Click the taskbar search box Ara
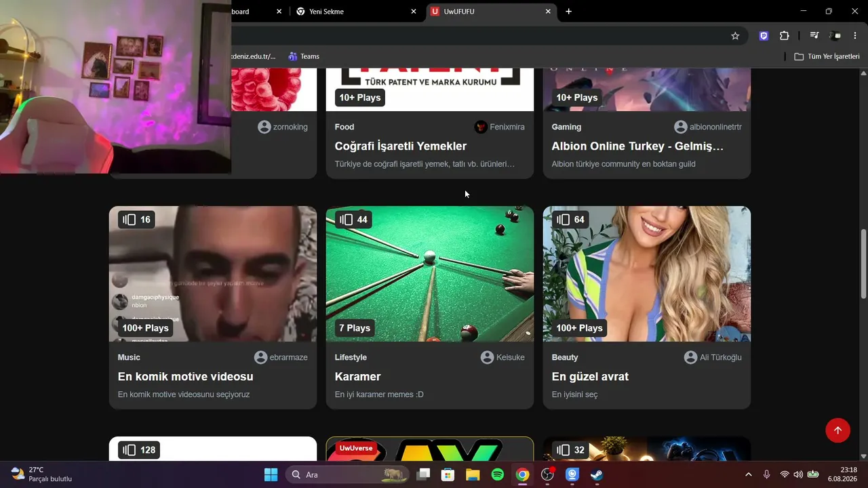This screenshot has width=868, height=488. [x=346, y=474]
